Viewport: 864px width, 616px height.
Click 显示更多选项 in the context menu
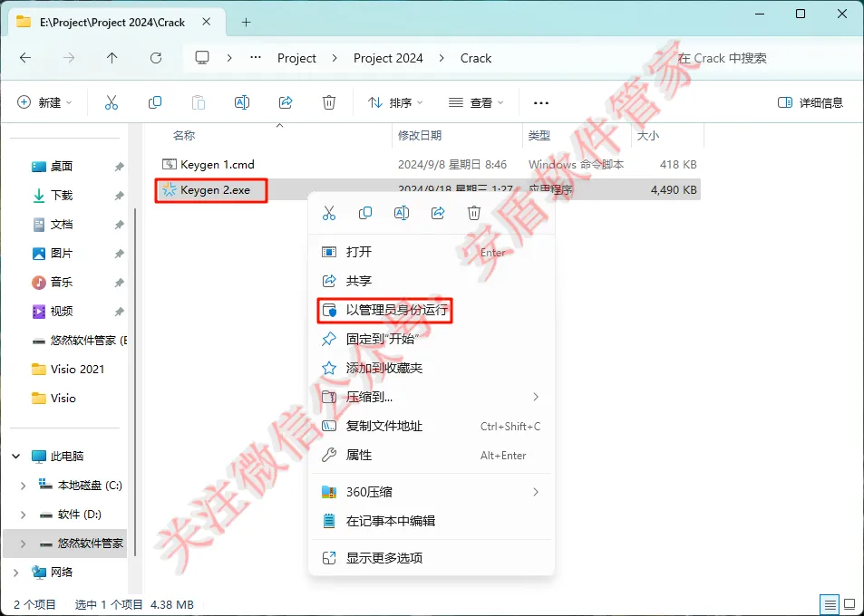pos(432,558)
